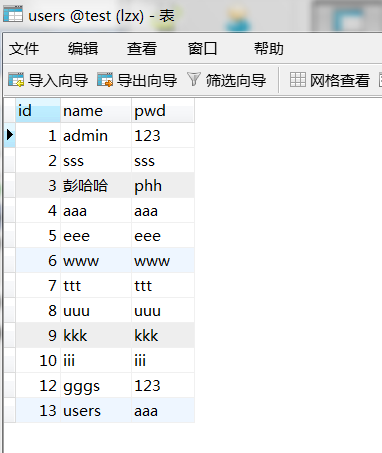Image resolution: width=382 pixels, height=453 pixels.
Task: Select the name cell of row id 9
Action: [96, 335]
